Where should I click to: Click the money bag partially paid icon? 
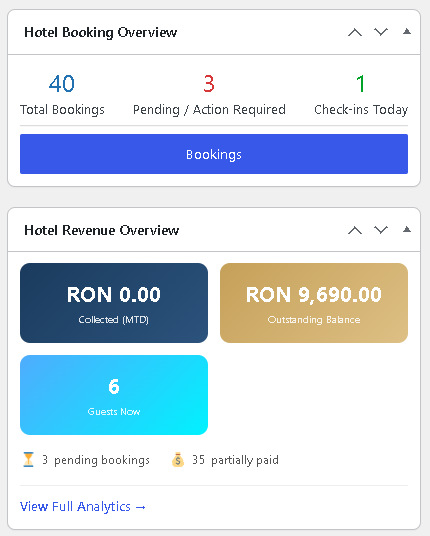(x=178, y=459)
